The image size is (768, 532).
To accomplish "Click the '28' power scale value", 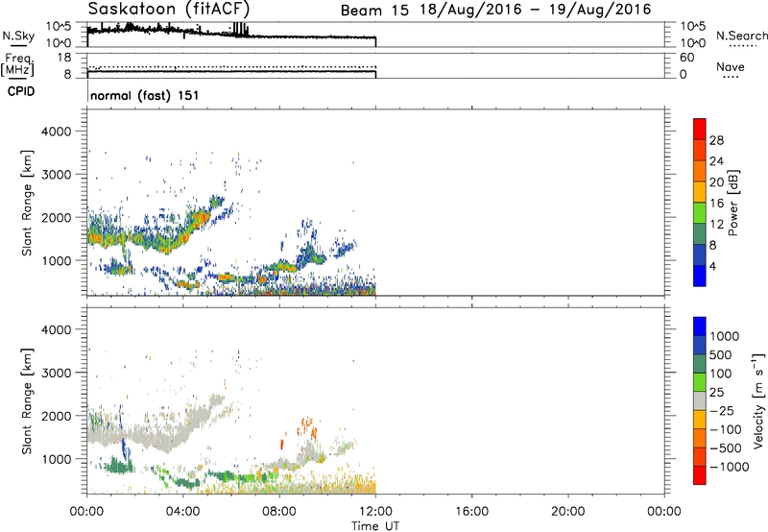I will point(716,140).
